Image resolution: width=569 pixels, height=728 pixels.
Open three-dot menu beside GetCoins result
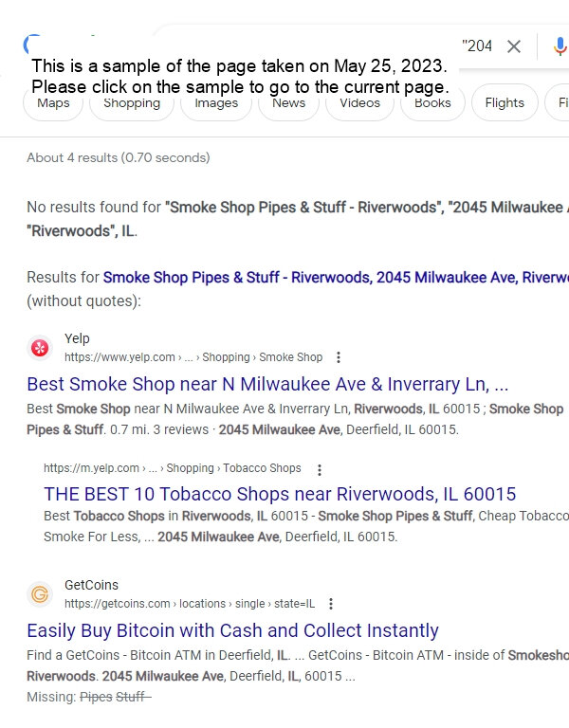331,604
